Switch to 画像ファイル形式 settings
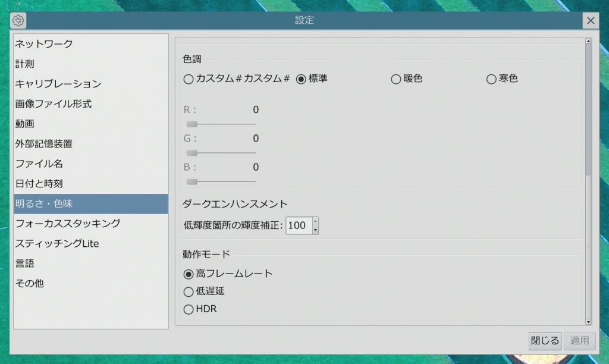 [x=54, y=104]
